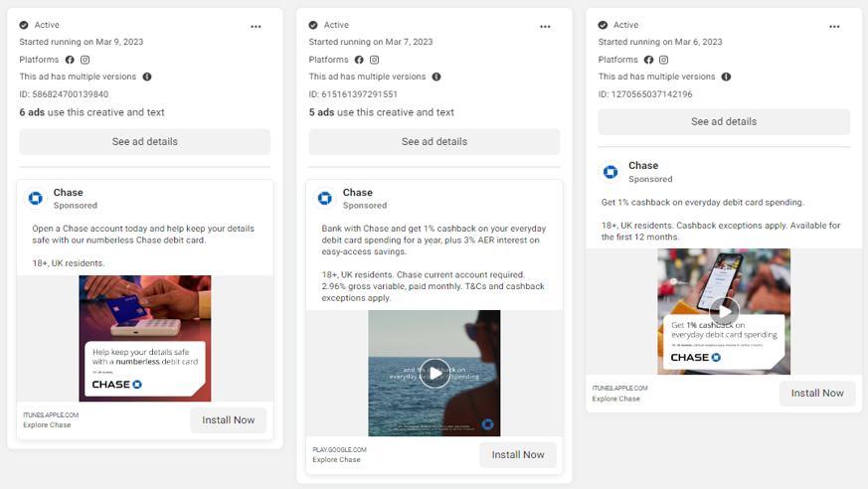868x489 pixels.
Task: See ad details for ad ID 586824700139840
Action: (145, 141)
